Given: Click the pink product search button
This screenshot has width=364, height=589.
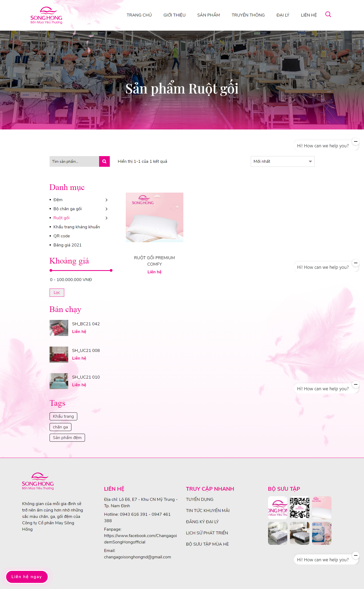Looking at the screenshot, I should pyautogui.click(x=104, y=161).
